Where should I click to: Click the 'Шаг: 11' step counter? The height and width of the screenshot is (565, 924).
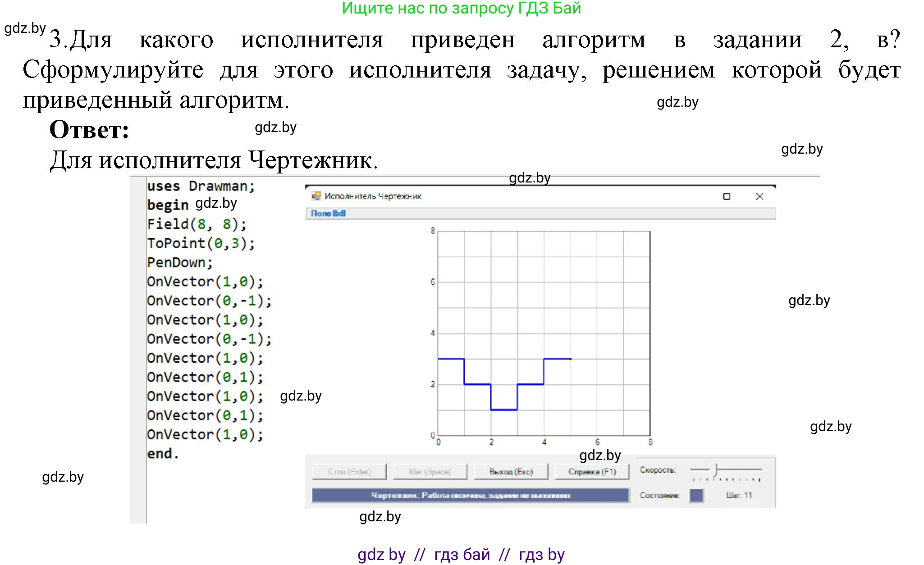pos(739,495)
